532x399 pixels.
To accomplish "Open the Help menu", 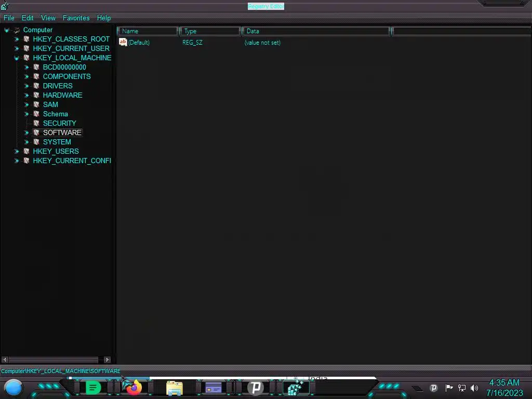I will [x=104, y=18].
